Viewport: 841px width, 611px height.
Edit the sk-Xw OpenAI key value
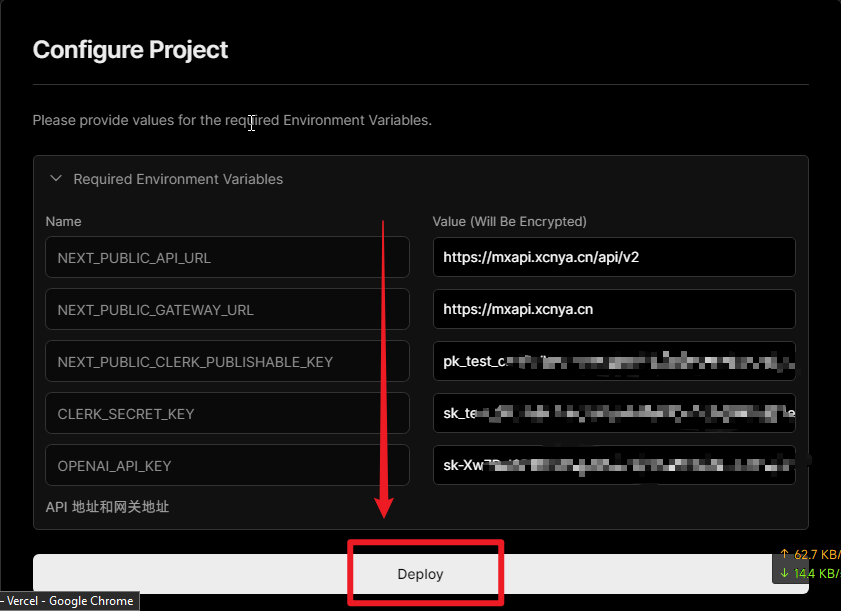click(614, 465)
